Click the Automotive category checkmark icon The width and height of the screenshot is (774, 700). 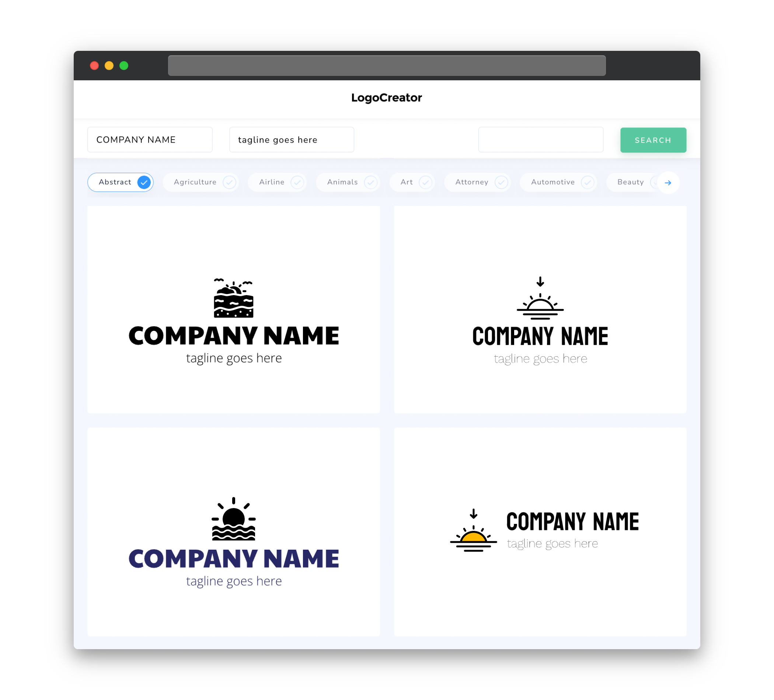(x=586, y=182)
